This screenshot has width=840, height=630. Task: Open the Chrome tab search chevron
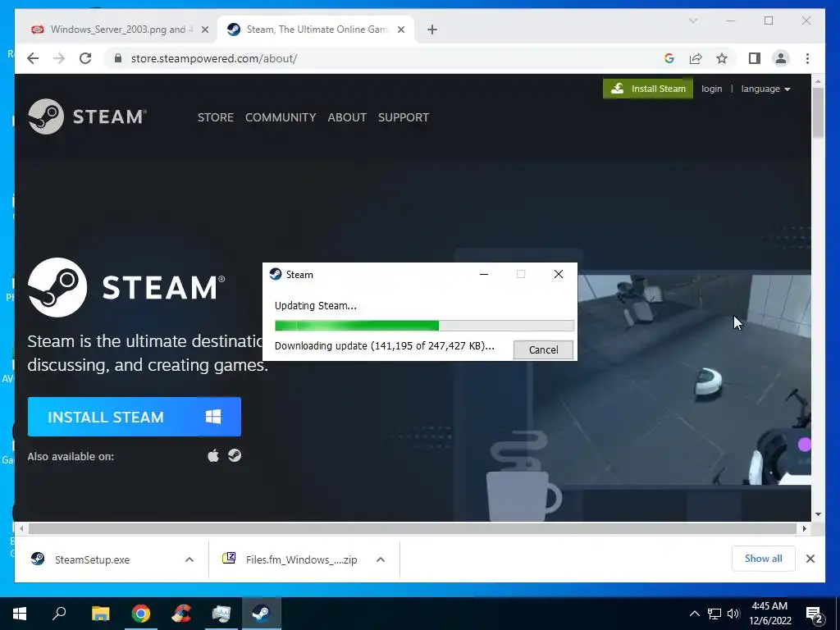pyautogui.click(x=692, y=21)
